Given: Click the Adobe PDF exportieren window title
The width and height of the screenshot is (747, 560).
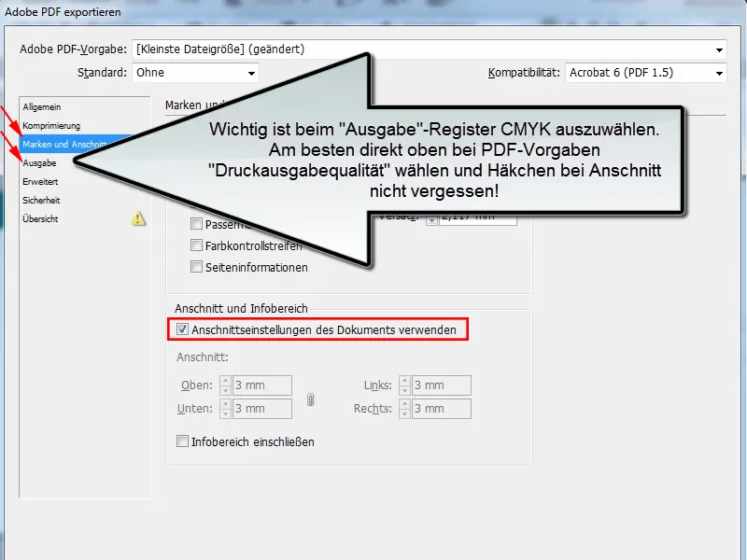Looking at the screenshot, I should click(63, 12).
